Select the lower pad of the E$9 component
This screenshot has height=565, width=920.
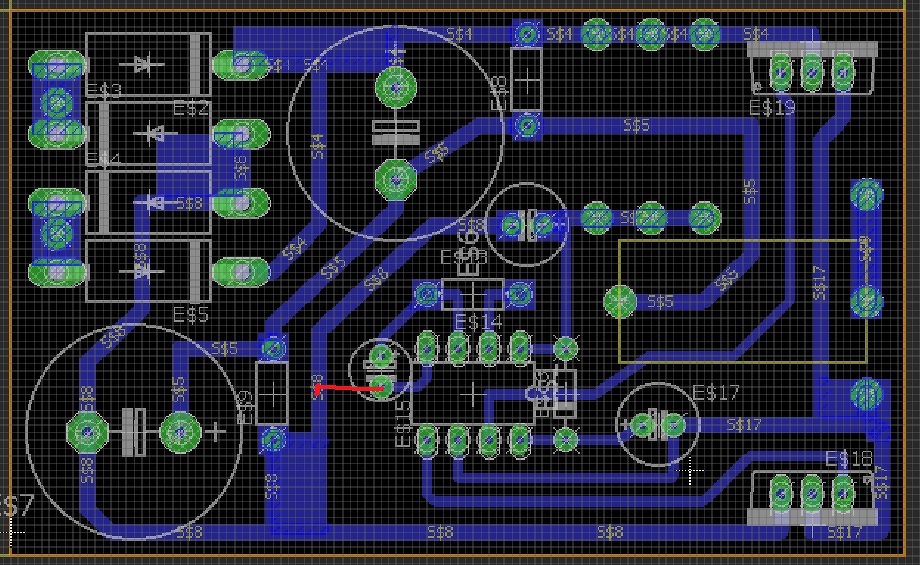(x=273, y=439)
